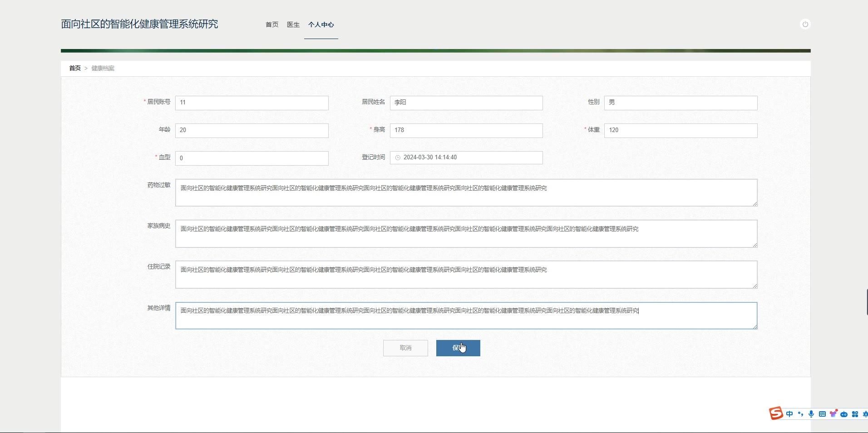The image size is (868, 433).
Task: Click the Sogou robot assistant icon
Action: [844, 414]
